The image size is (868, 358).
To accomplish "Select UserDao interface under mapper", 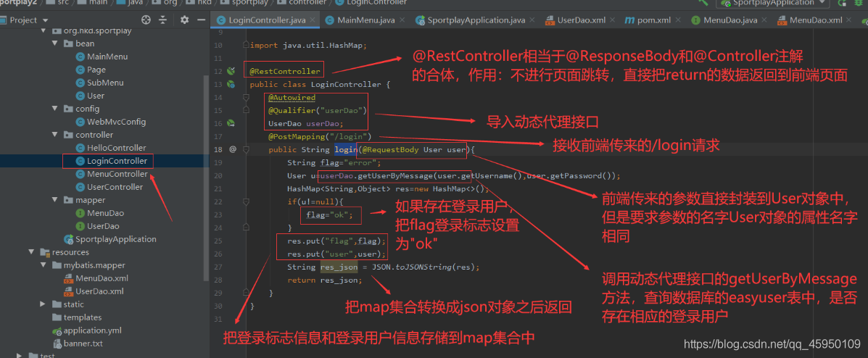I will tap(97, 226).
